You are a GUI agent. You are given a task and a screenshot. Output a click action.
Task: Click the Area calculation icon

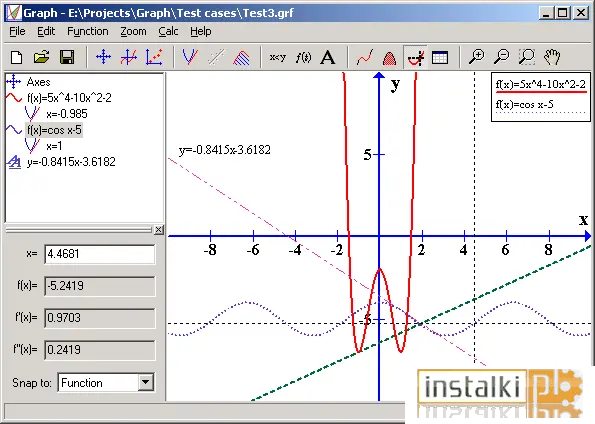point(389,58)
